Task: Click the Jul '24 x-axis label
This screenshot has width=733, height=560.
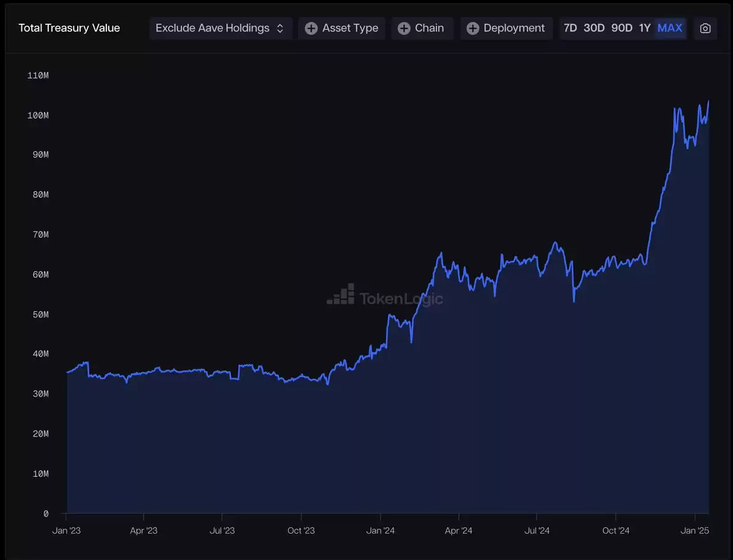Action: coord(536,531)
